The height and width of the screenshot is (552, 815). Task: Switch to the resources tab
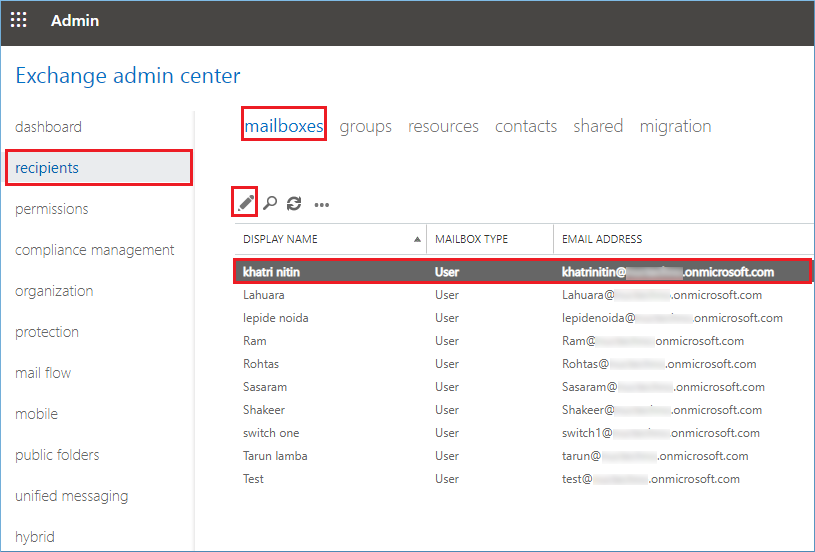443,126
